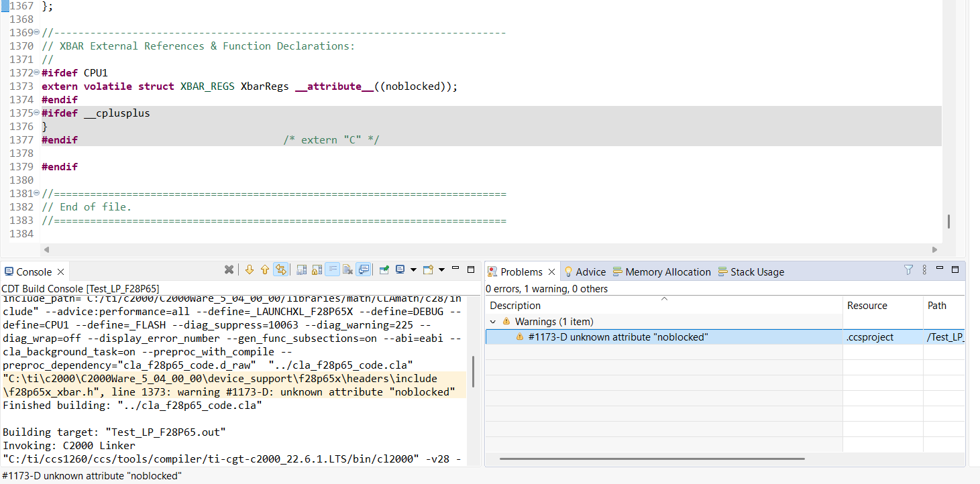This screenshot has height=484, width=980.
Task: Click the editor vertical scrollbar thumb
Action: click(948, 221)
